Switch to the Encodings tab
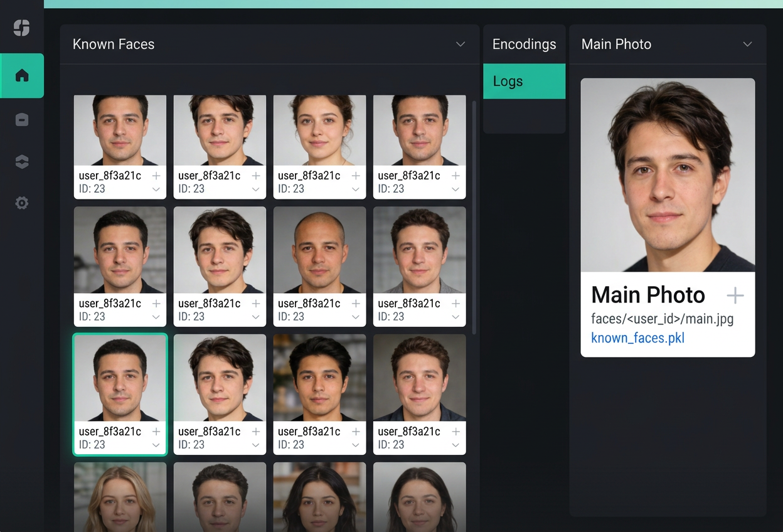The height and width of the screenshot is (532, 783). point(525,44)
